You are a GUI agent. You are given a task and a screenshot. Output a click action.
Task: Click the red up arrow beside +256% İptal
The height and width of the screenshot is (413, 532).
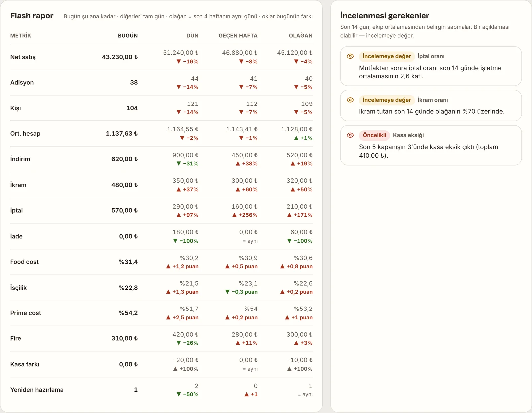pos(234,215)
